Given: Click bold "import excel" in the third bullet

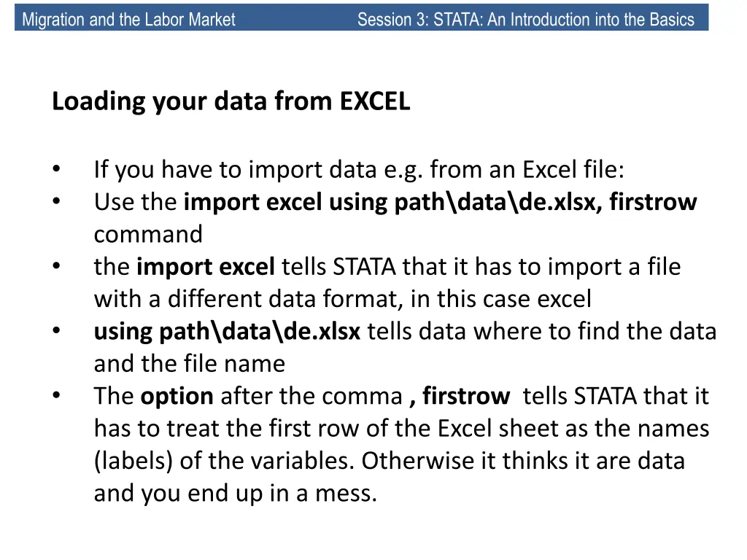Looking at the screenshot, I should 205,267.
